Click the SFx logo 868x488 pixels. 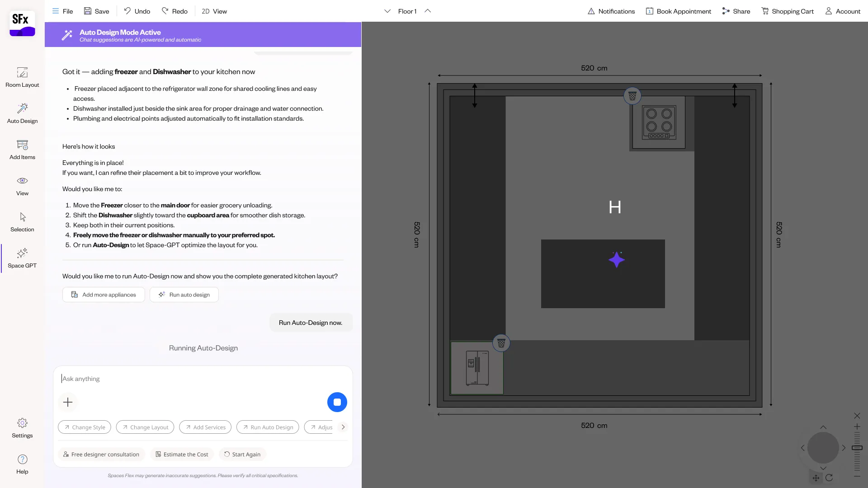pos(22,23)
